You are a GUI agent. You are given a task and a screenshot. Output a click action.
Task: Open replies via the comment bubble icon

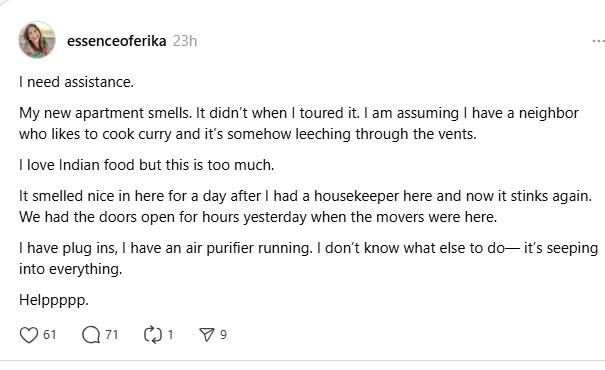click(91, 335)
